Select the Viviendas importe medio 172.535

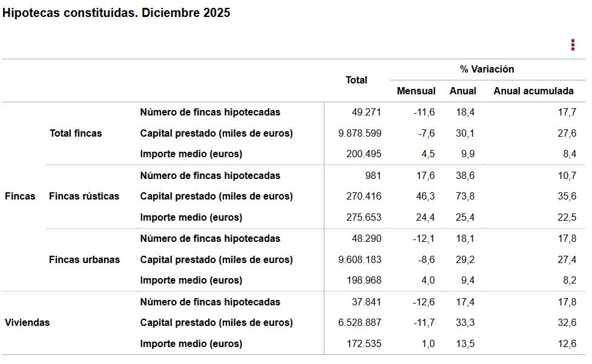[x=364, y=344]
